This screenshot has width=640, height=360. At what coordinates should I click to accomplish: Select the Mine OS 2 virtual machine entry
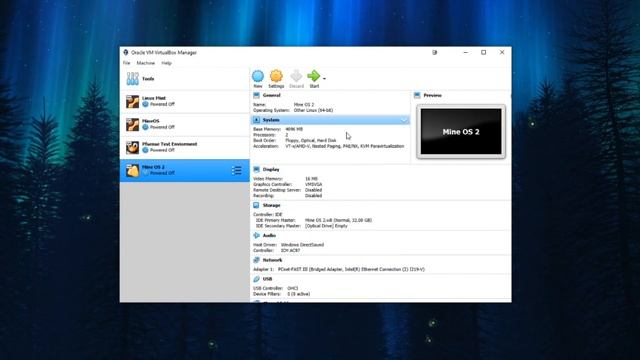click(x=184, y=170)
